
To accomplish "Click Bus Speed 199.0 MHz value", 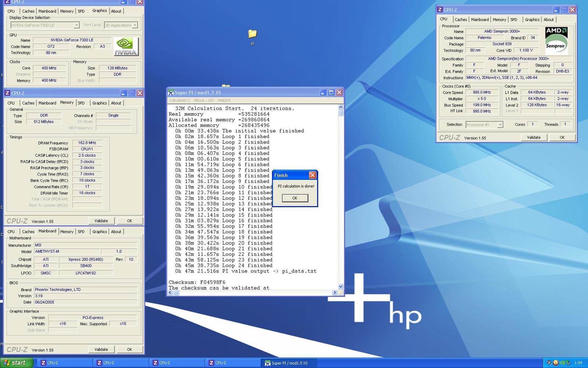I will coord(482,105).
